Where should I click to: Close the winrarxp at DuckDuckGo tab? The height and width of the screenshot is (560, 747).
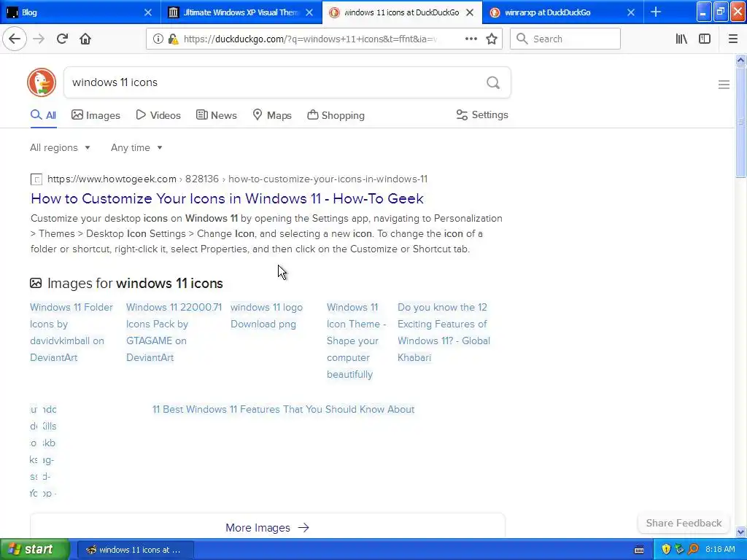coord(631,12)
